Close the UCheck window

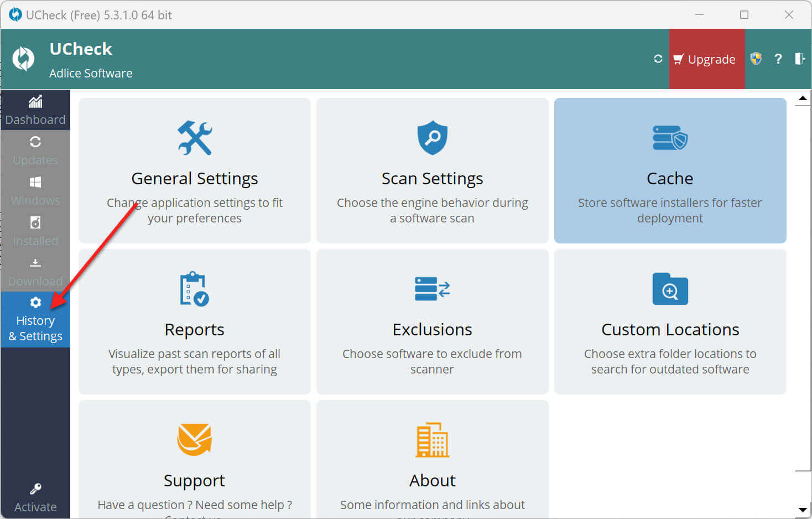(x=789, y=15)
